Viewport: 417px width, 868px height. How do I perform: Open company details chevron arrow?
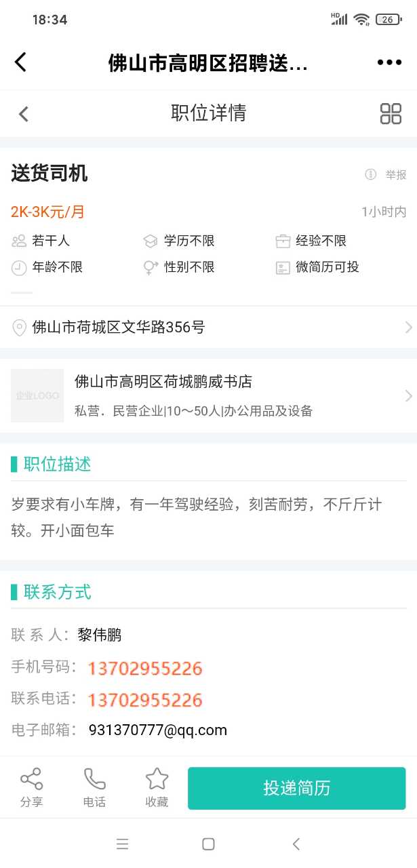coord(408,396)
